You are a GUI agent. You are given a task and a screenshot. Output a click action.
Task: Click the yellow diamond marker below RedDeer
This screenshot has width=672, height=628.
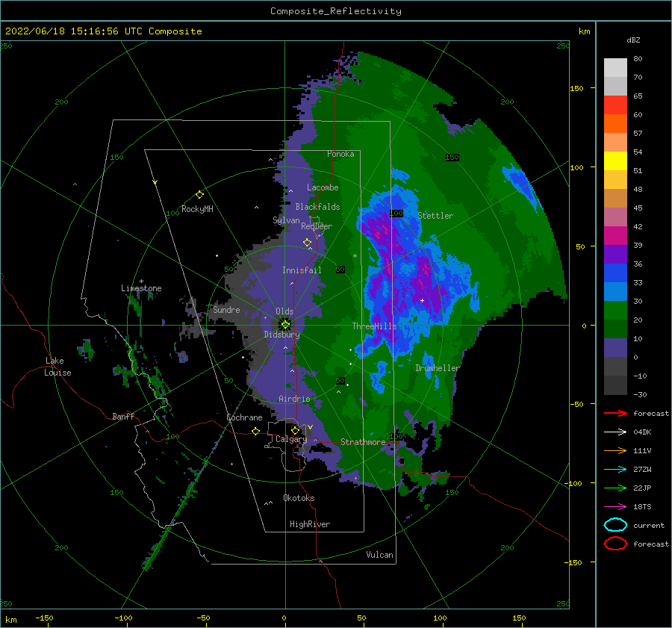click(308, 242)
